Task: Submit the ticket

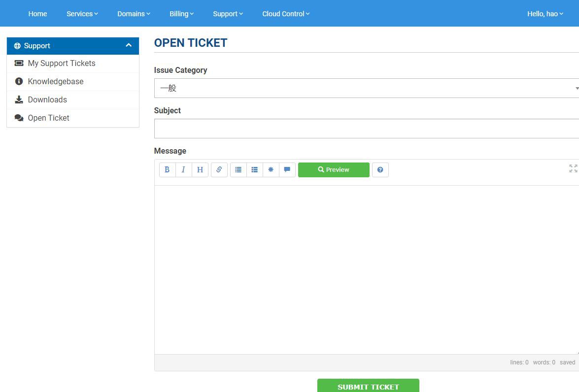Action: point(368,386)
